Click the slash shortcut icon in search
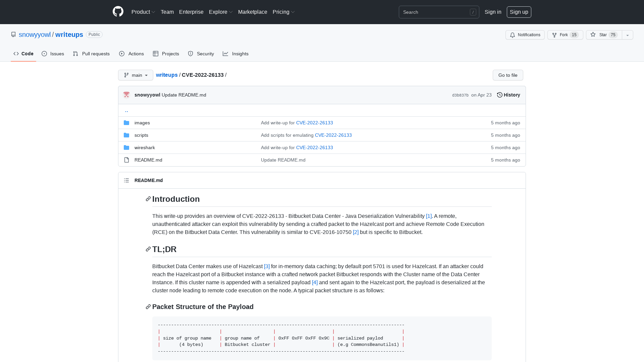The image size is (644, 362). [x=473, y=12]
